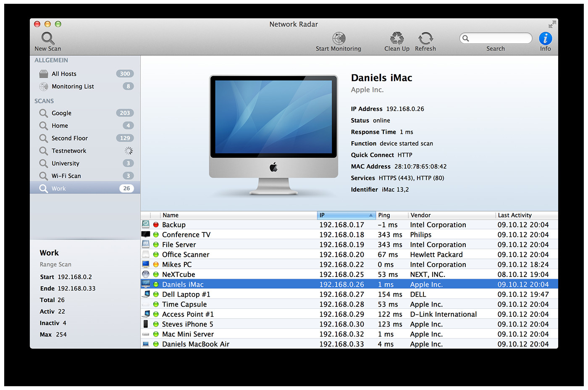Select All Hosts in the sidebar
The image size is (588, 390).
pyautogui.click(x=85, y=74)
